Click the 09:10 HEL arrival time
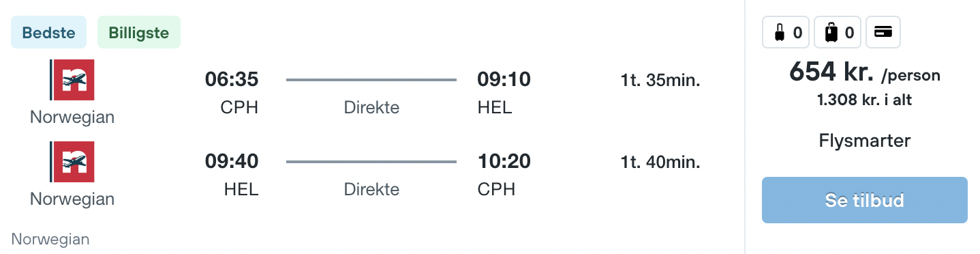980x254 pixels. click(504, 80)
